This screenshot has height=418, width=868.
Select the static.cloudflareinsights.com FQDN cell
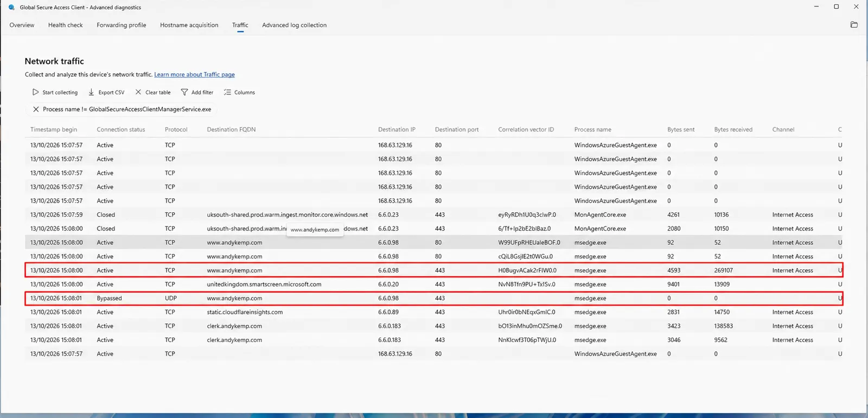[245, 312]
